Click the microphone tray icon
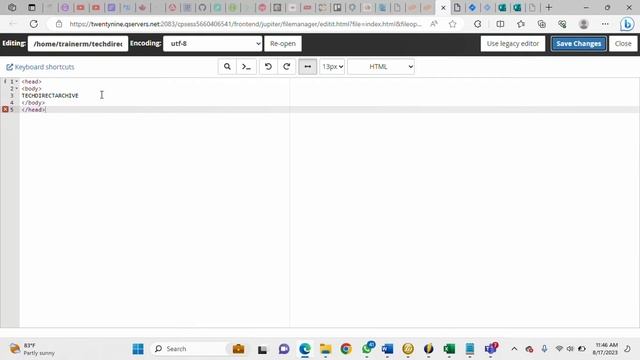This screenshot has height=360, width=640. (544, 349)
